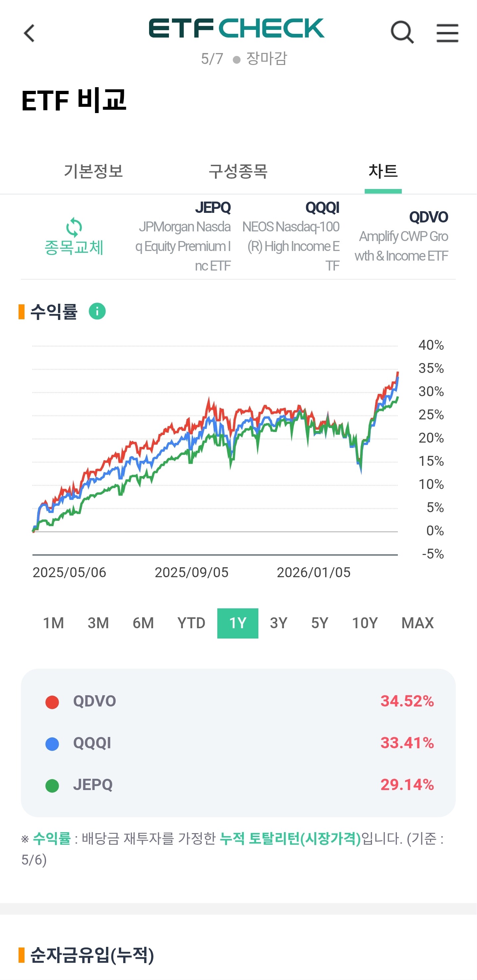Click the red QDVO legend dot
Screen dimensions: 477x980
coord(52,702)
